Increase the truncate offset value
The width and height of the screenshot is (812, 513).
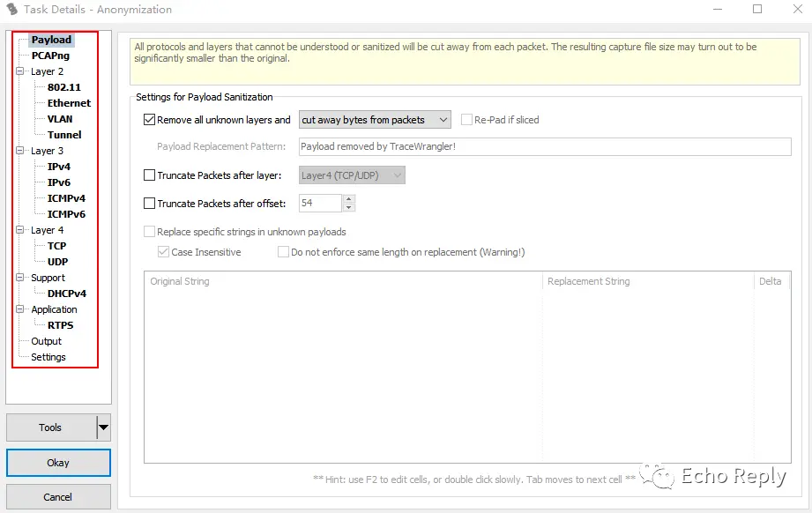[x=349, y=199]
